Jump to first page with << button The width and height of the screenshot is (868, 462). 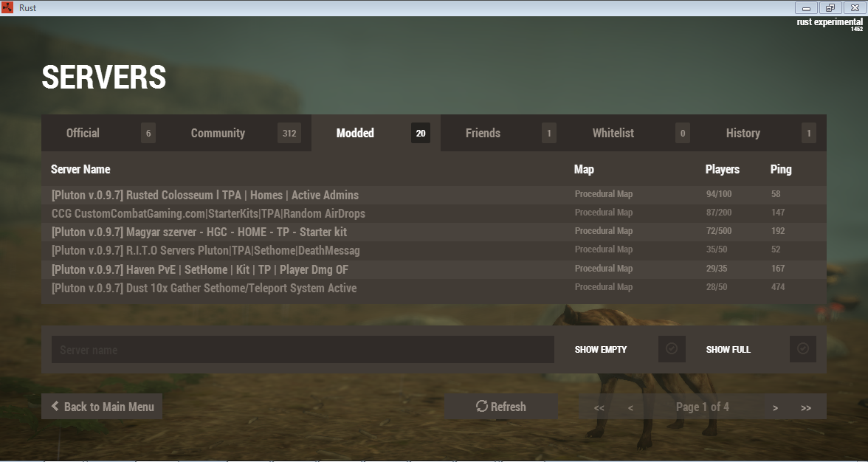(x=599, y=408)
